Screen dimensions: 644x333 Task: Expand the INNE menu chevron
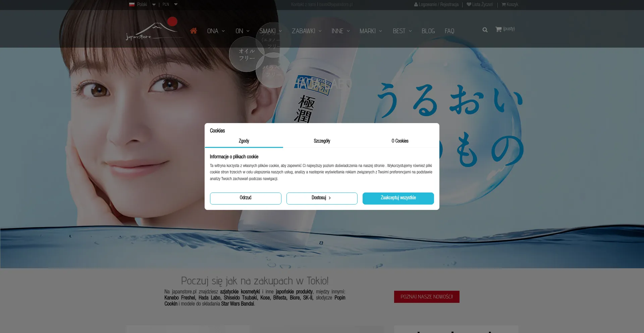click(x=348, y=31)
